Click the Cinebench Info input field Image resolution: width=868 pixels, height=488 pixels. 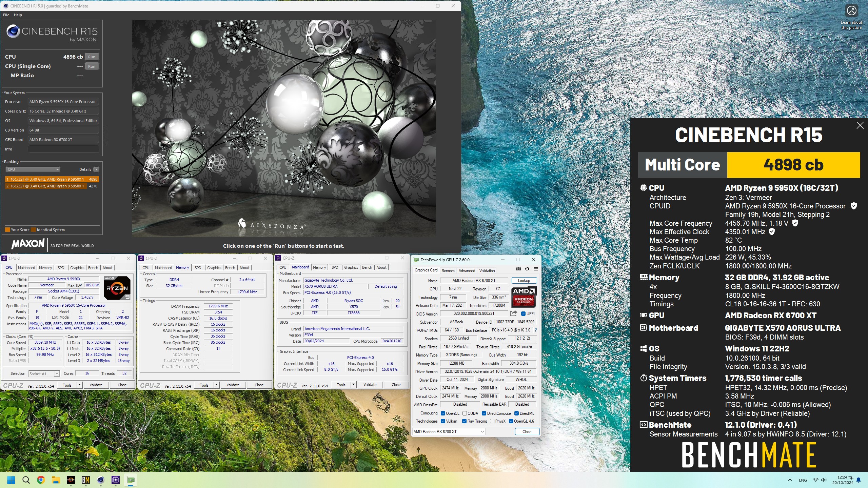click(x=63, y=149)
